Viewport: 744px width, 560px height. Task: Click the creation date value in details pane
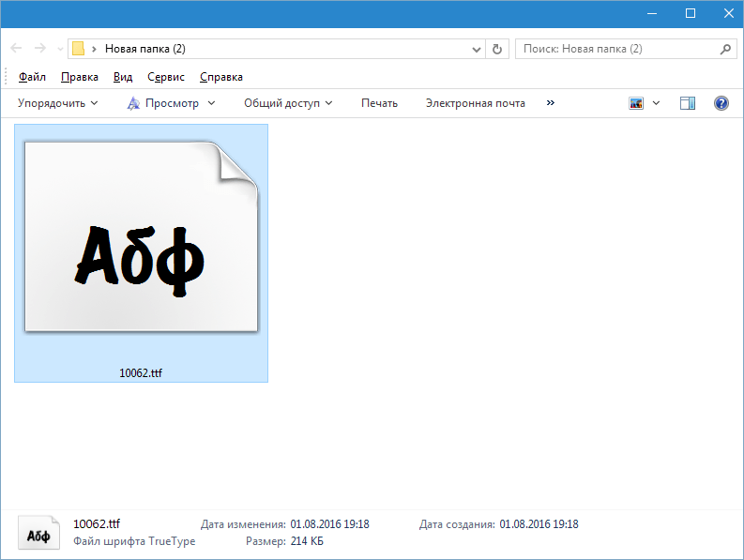click(x=539, y=524)
